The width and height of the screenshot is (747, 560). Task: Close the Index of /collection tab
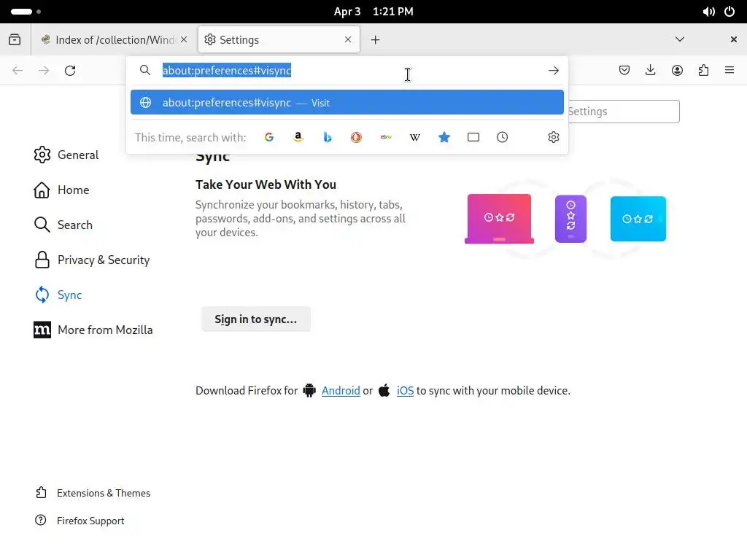184,39
